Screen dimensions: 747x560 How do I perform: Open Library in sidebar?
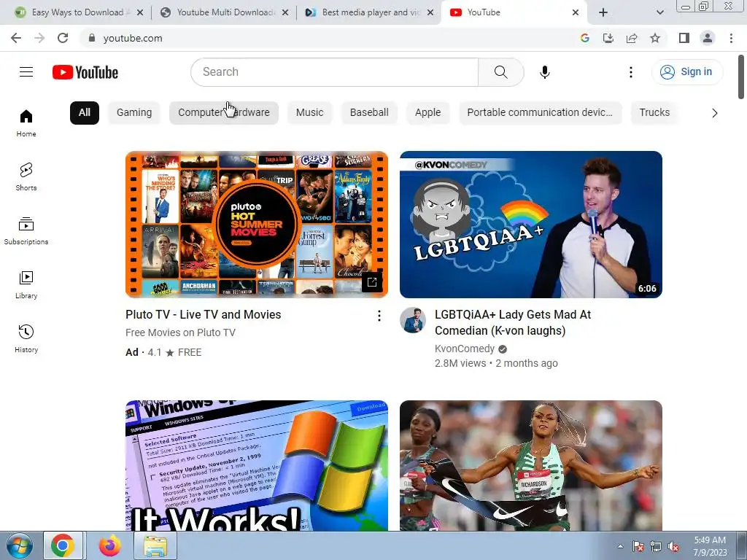click(x=26, y=285)
